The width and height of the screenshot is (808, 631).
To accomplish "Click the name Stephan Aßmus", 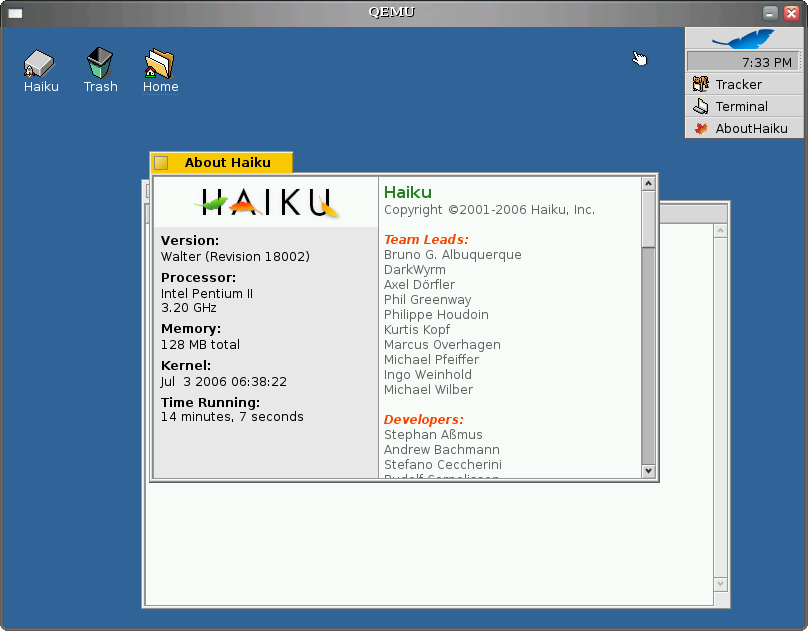I will coord(433,434).
